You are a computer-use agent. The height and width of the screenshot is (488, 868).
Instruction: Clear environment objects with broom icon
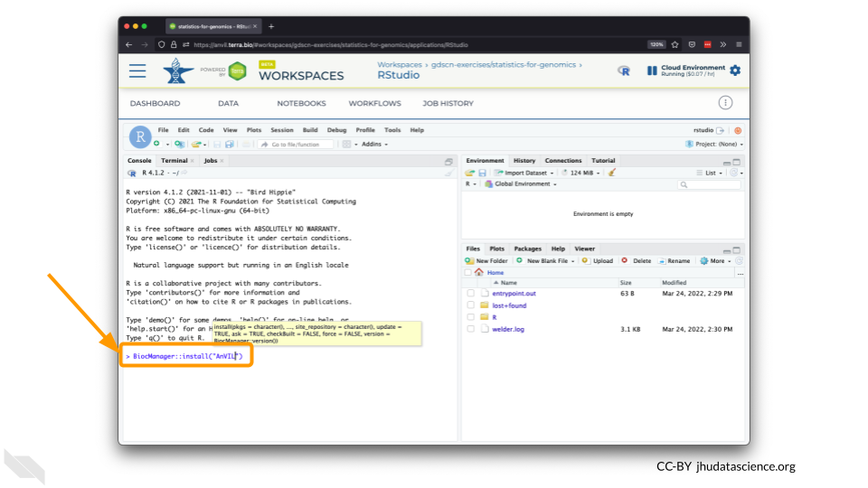point(612,173)
